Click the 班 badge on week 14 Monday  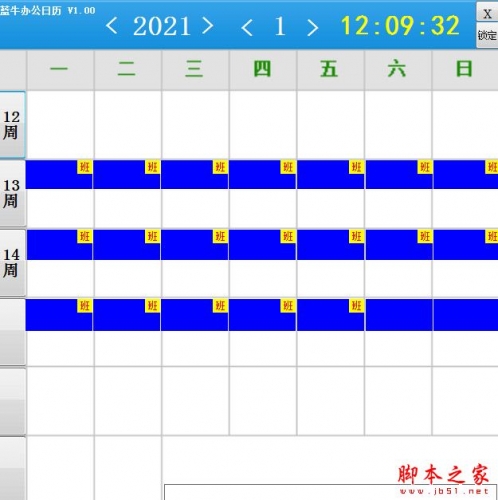(85, 236)
